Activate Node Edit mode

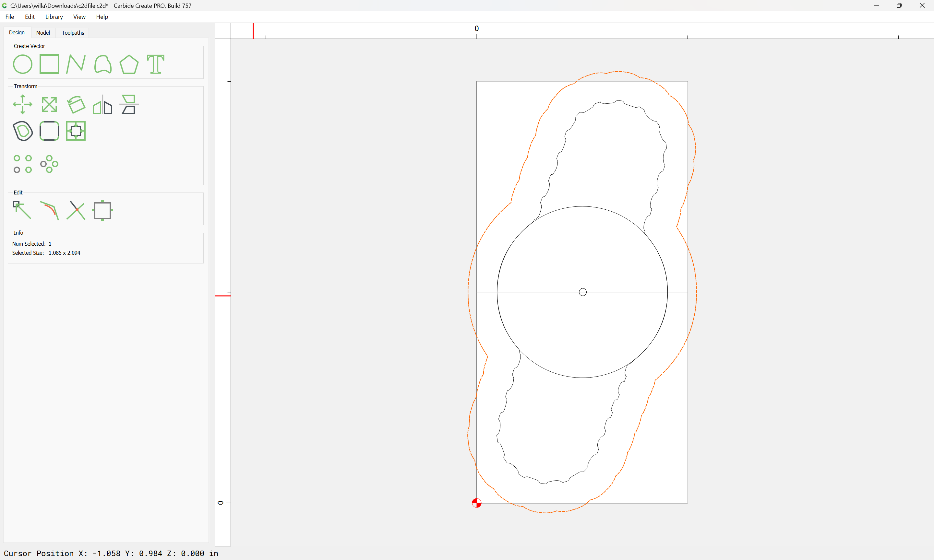22,210
